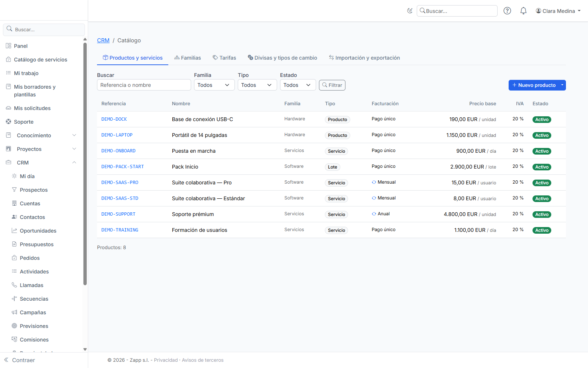Viewport: 588px width, 368px height.
Task: Open the Tipo filter dropdown
Action: click(x=257, y=85)
